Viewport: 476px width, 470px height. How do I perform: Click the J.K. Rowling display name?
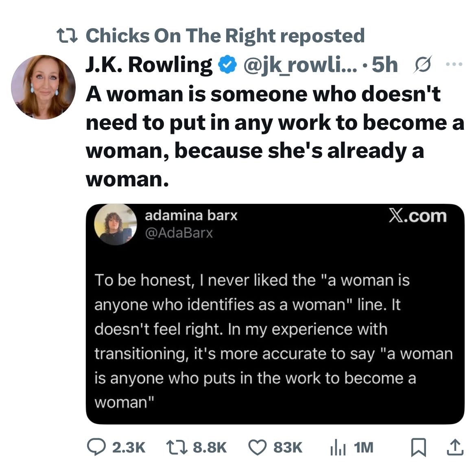pos(148,64)
